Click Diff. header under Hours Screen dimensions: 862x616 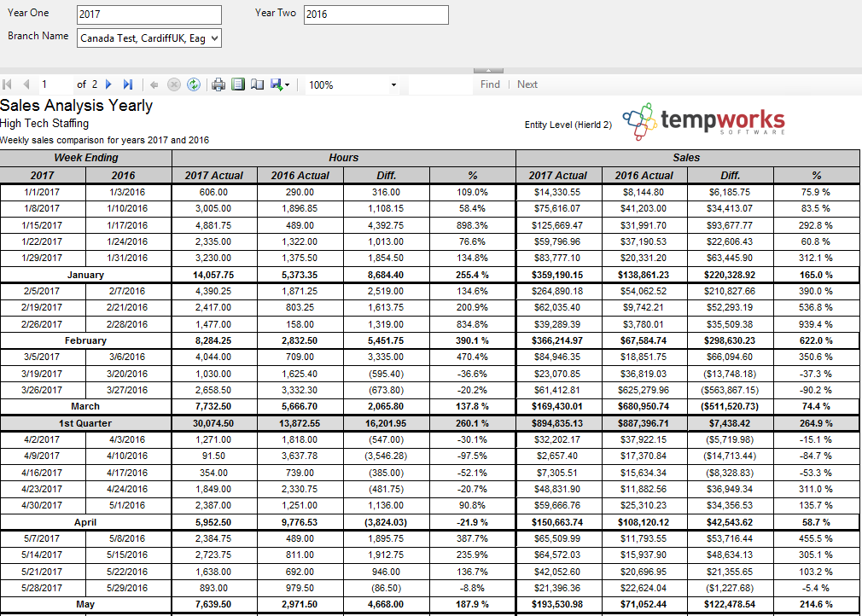click(386, 175)
